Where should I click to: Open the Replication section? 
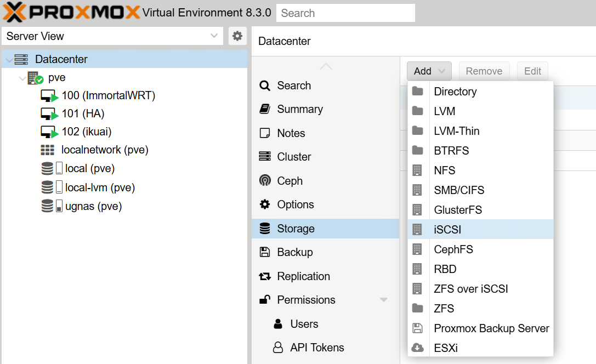click(303, 276)
